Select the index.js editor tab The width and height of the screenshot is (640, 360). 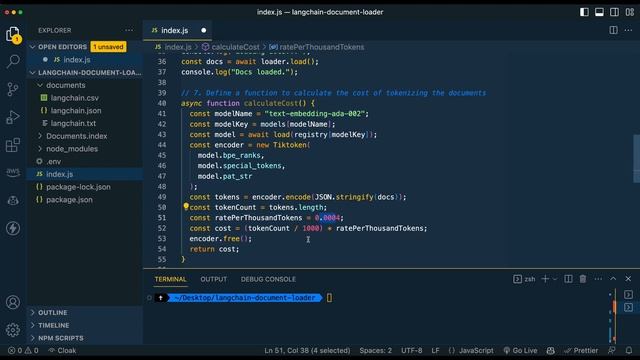[177, 30]
